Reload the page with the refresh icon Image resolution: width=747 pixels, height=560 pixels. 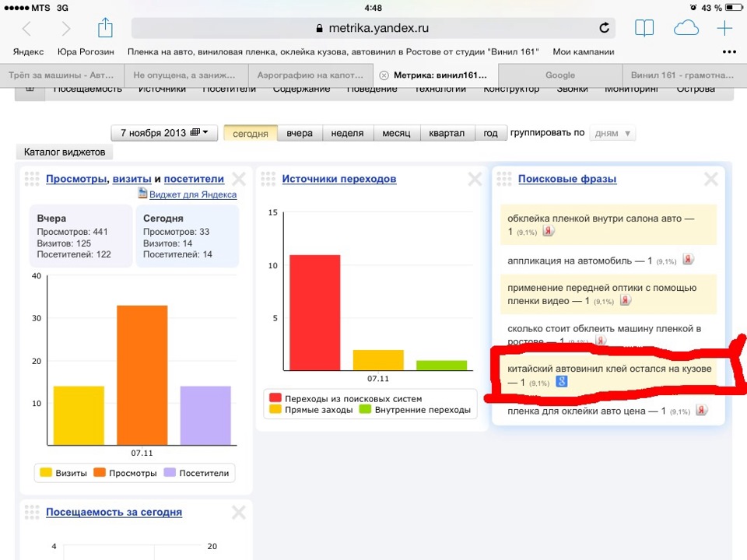pos(604,28)
